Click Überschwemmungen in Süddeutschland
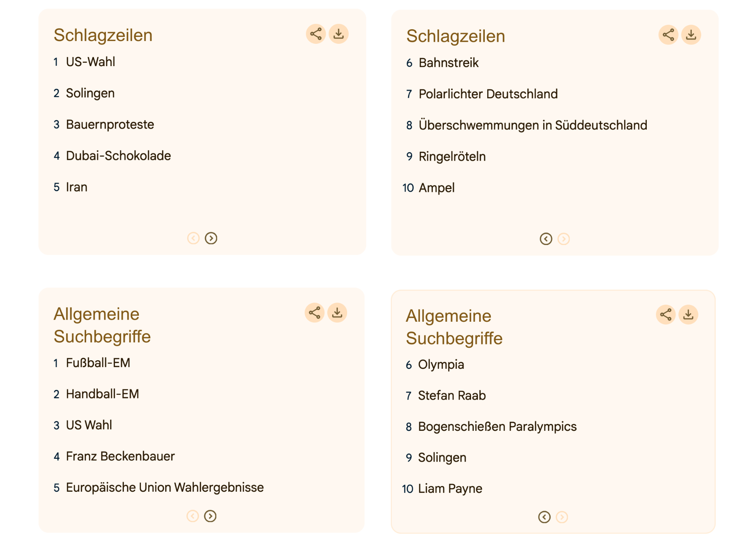Image resolution: width=756 pixels, height=542 pixels. click(x=533, y=125)
